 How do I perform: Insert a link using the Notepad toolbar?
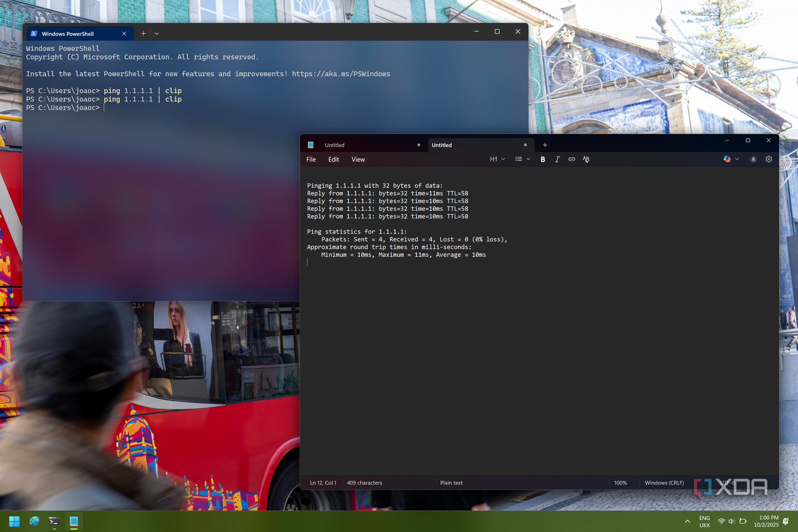571,159
